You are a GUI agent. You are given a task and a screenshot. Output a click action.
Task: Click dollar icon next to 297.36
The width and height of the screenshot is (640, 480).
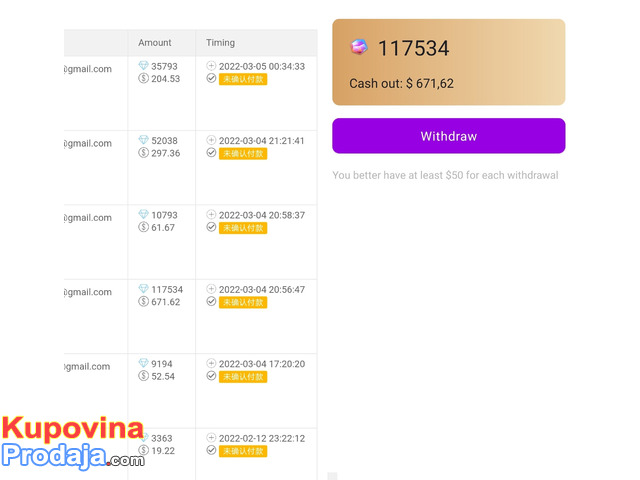[x=143, y=153]
